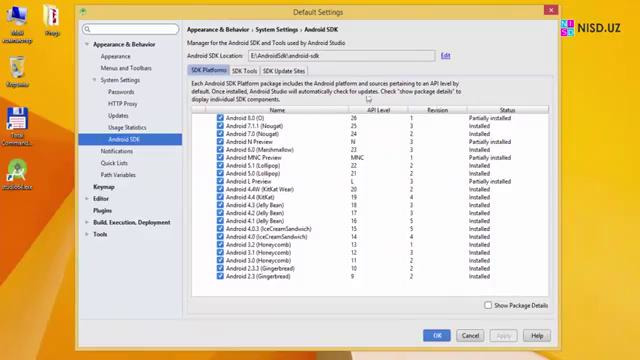Select Plugins in the settings tree
The image size is (640, 360).
point(102,211)
